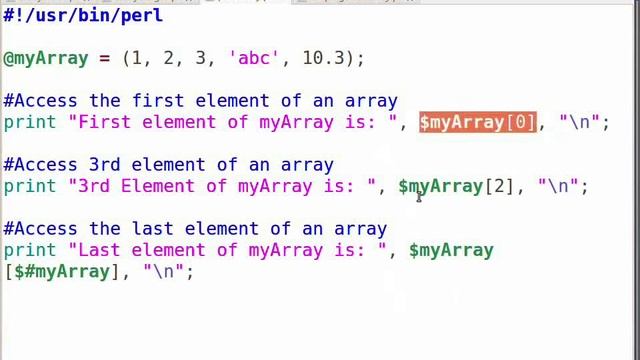
Task: Click the "\n" string after $myArray[2]
Action: coord(558,186)
